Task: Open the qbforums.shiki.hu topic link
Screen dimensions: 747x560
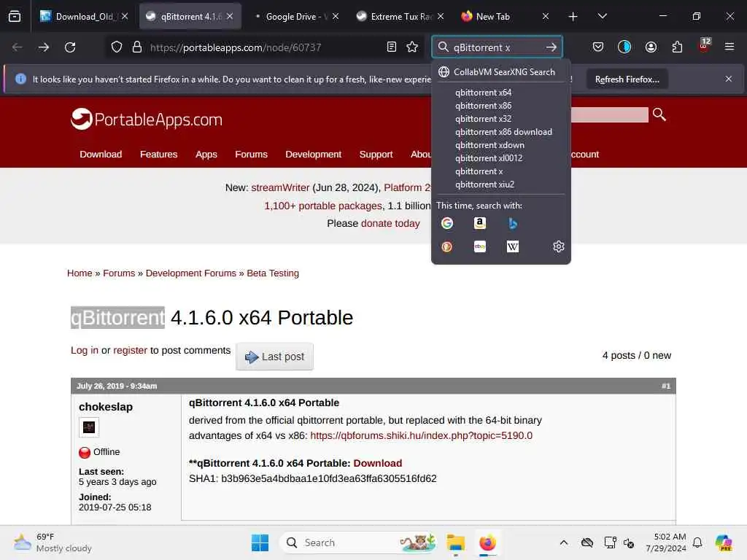Action: (421, 435)
